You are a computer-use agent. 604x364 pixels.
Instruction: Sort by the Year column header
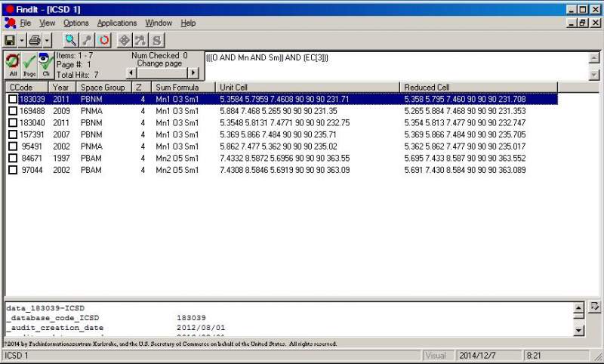click(x=63, y=88)
